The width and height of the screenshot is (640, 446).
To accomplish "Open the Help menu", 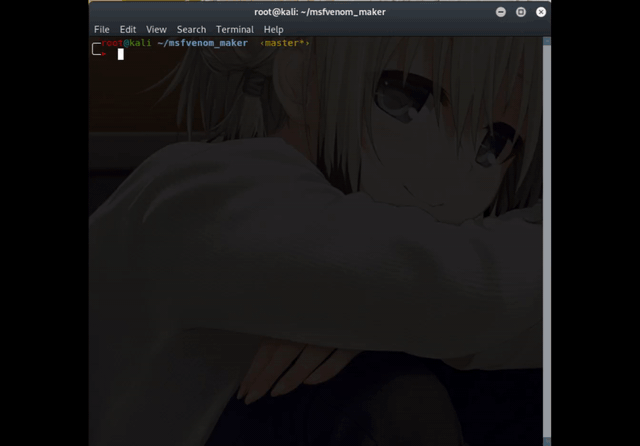I will click(273, 29).
